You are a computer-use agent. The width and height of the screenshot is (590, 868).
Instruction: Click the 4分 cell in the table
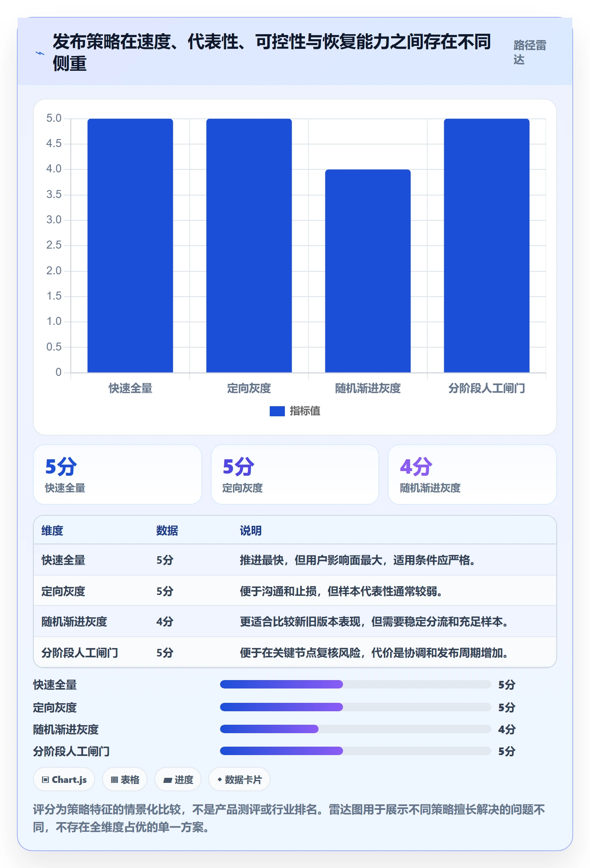click(x=165, y=622)
